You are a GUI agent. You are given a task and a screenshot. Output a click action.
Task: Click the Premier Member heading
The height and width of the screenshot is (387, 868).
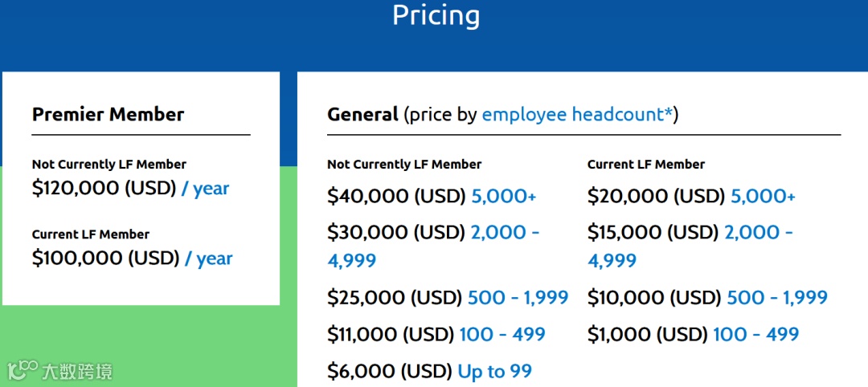[x=108, y=115]
